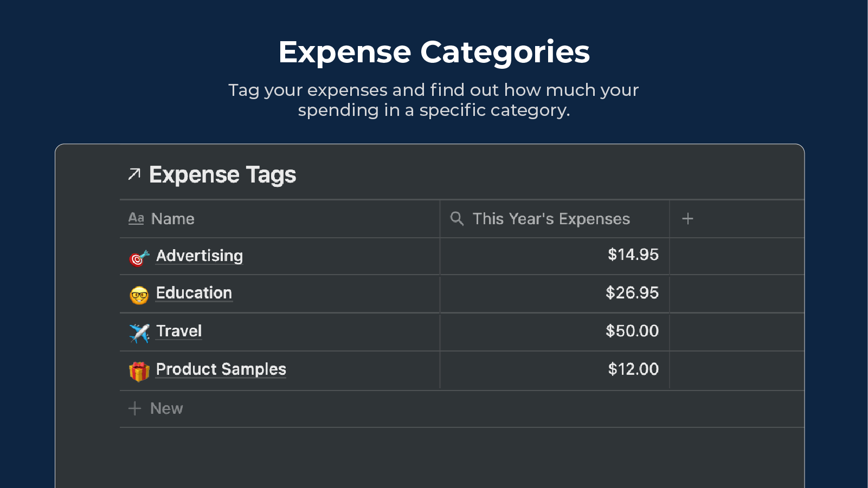Add a new table property with the plus header
Image resolution: width=868 pixels, height=488 pixels.
point(687,219)
